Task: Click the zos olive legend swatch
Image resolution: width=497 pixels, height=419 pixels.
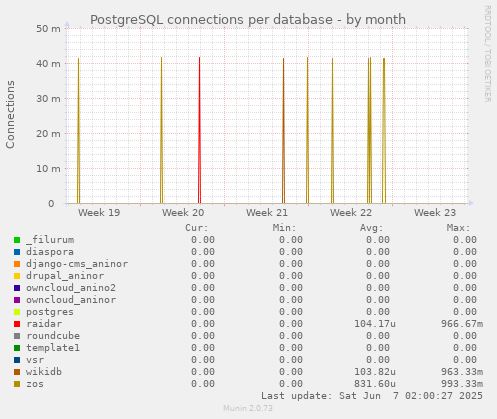Action: [17, 384]
